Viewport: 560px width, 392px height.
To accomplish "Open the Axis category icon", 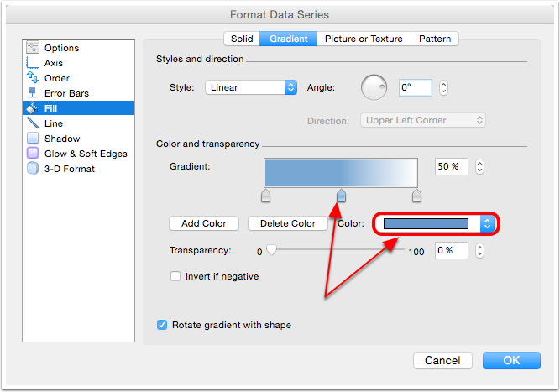I will pyautogui.click(x=33, y=63).
